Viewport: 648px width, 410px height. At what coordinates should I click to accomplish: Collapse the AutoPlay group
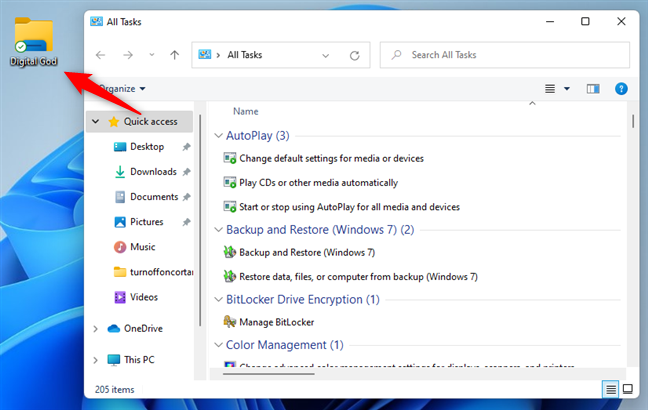pyautogui.click(x=219, y=135)
